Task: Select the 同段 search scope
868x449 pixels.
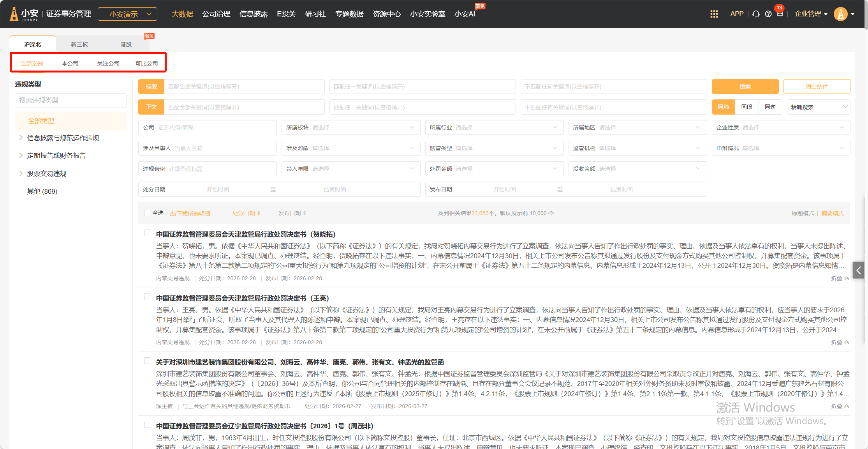Action: click(747, 107)
